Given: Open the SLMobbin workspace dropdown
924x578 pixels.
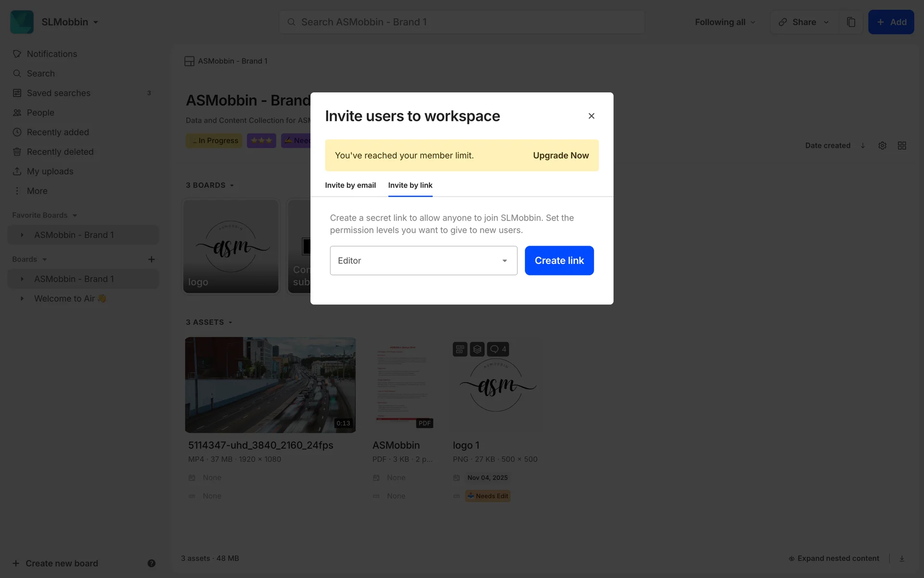Looking at the screenshot, I should click(x=70, y=22).
